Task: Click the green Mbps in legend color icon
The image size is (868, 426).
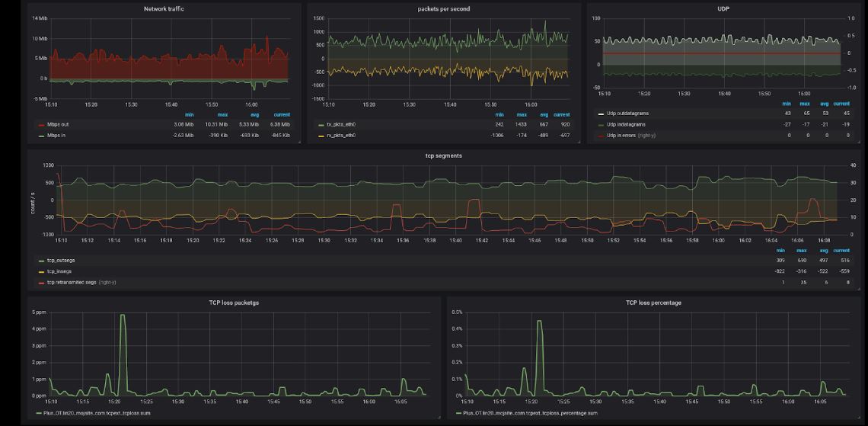Action: click(x=41, y=136)
